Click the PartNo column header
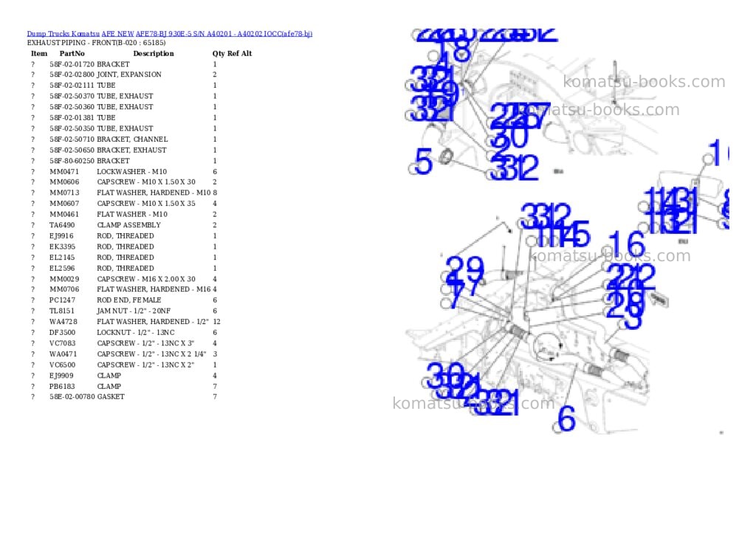 click(x=72, y=53)
